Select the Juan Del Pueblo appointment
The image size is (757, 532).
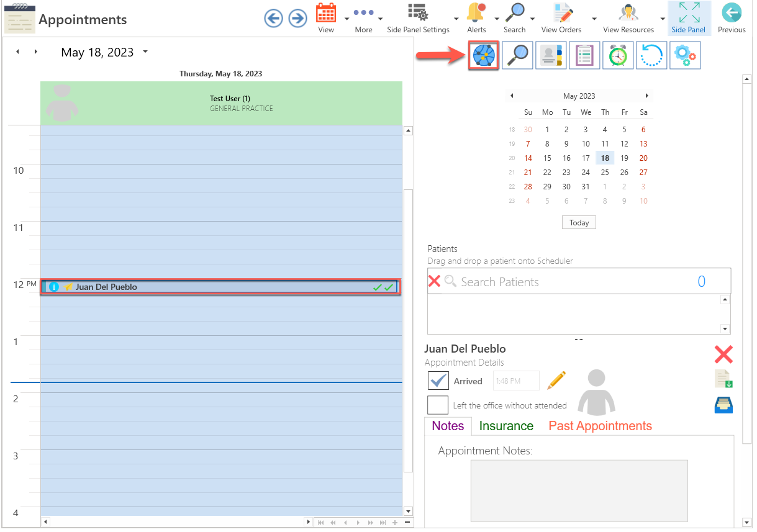220,287
